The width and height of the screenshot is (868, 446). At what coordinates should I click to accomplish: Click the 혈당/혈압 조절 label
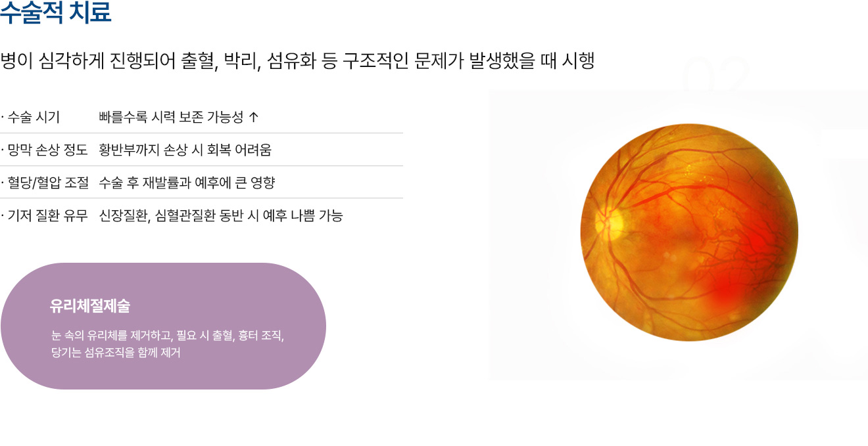coord(46,183)
